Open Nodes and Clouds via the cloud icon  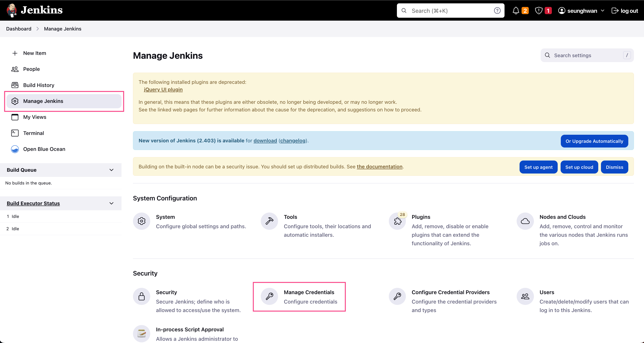pyautogui.click(x=525, y=221)
